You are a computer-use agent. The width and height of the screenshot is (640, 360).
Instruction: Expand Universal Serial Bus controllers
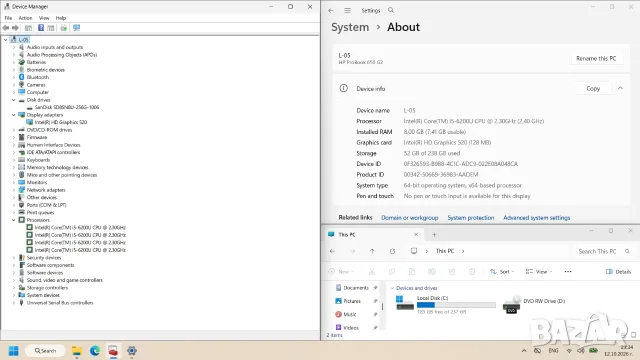(x=13, y=303)
